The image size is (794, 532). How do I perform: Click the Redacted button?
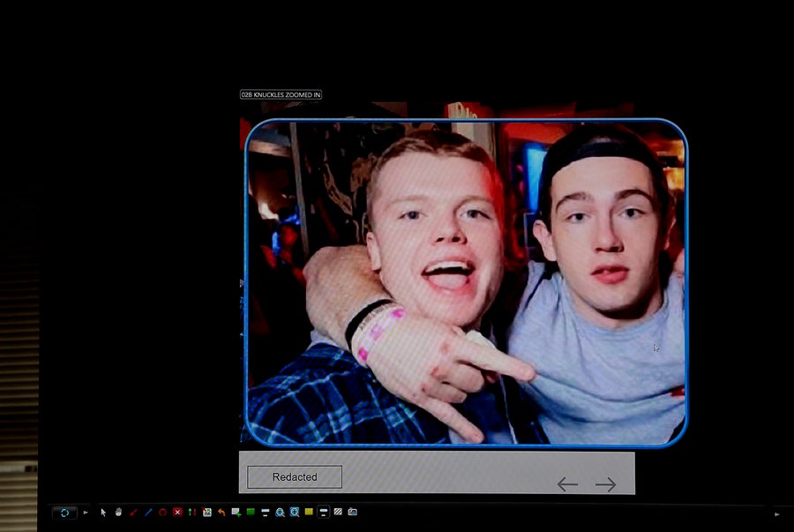[x=295, y=477]
